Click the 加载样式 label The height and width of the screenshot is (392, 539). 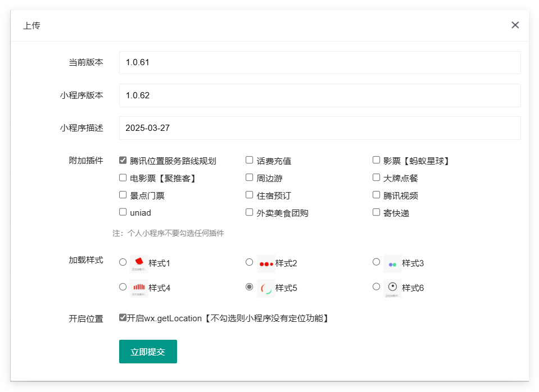coord(86,260)
